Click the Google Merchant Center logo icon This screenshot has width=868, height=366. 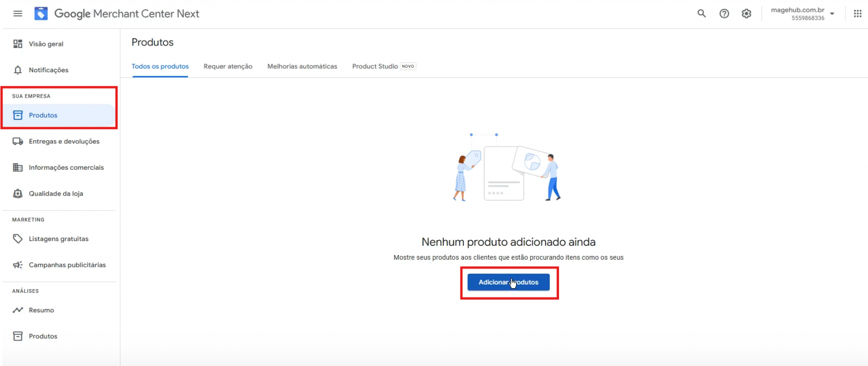(x=41, y=13)
